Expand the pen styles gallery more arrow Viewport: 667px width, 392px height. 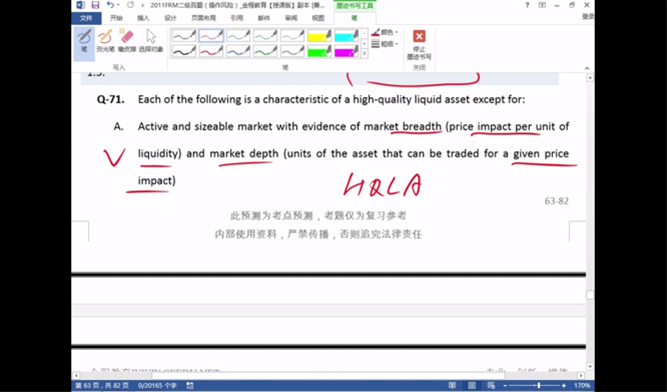coord(364,54)
